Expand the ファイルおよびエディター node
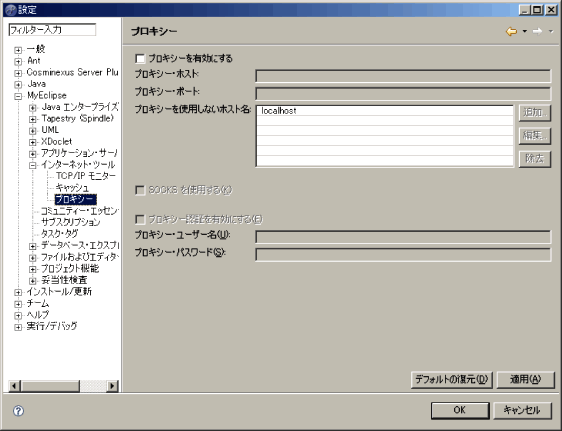562x431 pixels. pyautogui.click(x=33, y=258)
